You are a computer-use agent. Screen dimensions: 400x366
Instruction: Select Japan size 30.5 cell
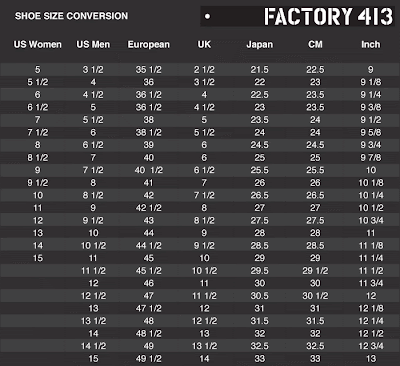click(260, 296)
